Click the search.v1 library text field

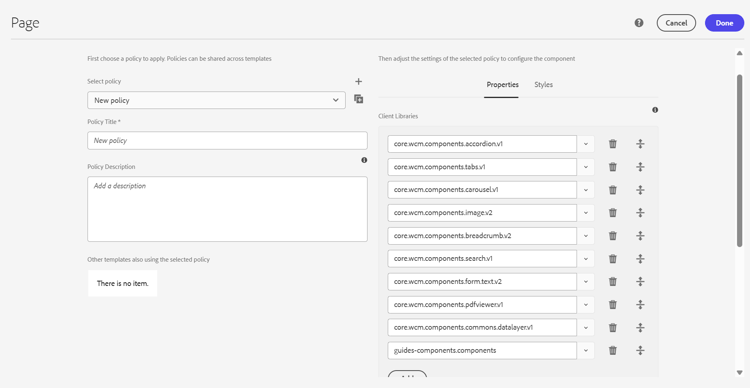click(x=482, y=258)
